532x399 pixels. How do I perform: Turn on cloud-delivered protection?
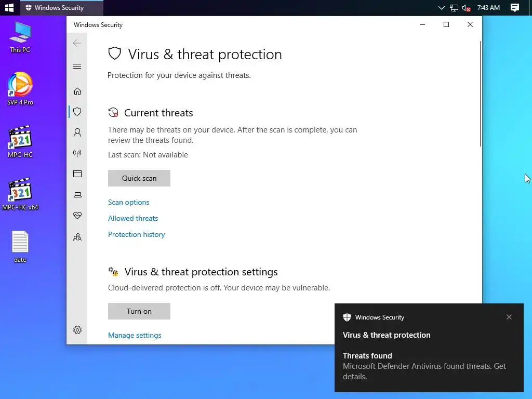point(139,311)
